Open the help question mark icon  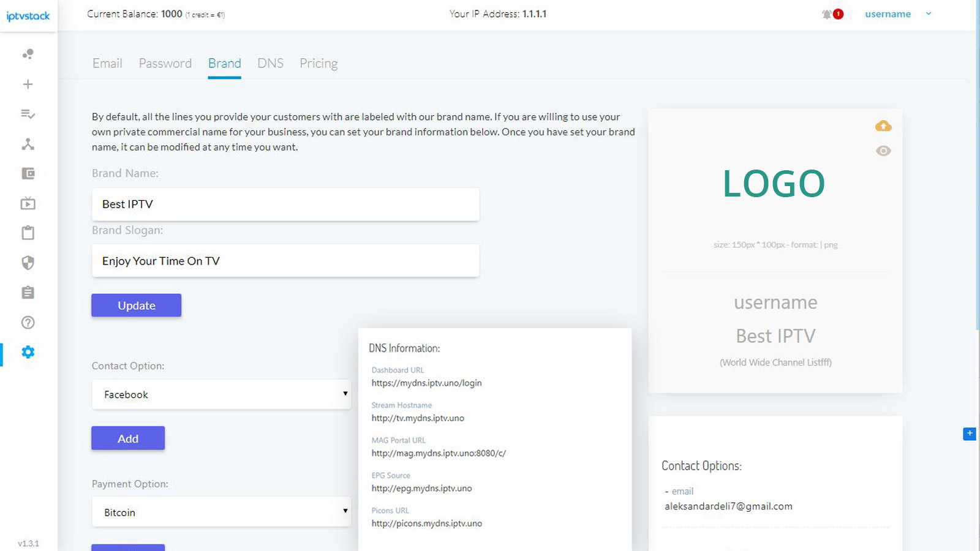pos(28,323)
